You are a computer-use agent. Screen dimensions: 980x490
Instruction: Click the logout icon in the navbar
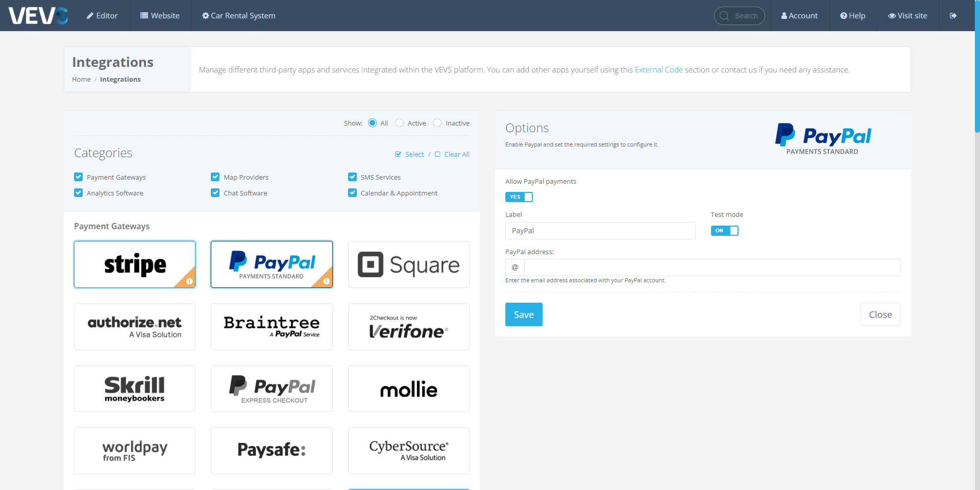pyautogui.click(x=953, y=15)
